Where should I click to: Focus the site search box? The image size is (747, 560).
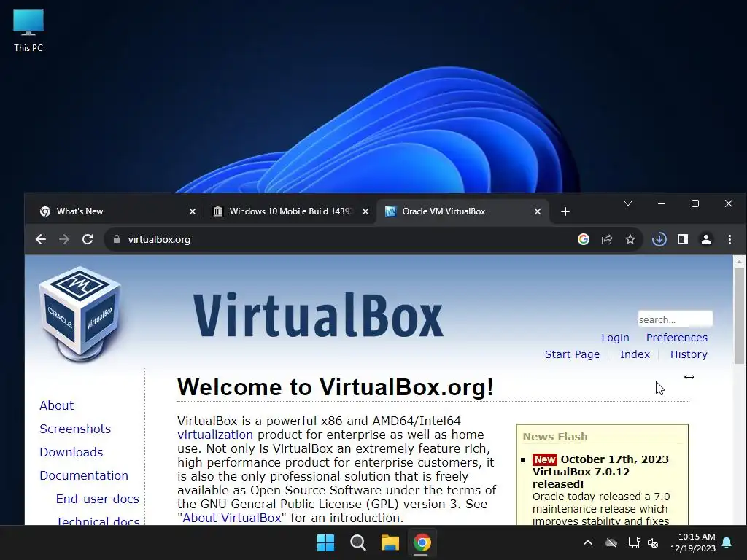[675, 319]
